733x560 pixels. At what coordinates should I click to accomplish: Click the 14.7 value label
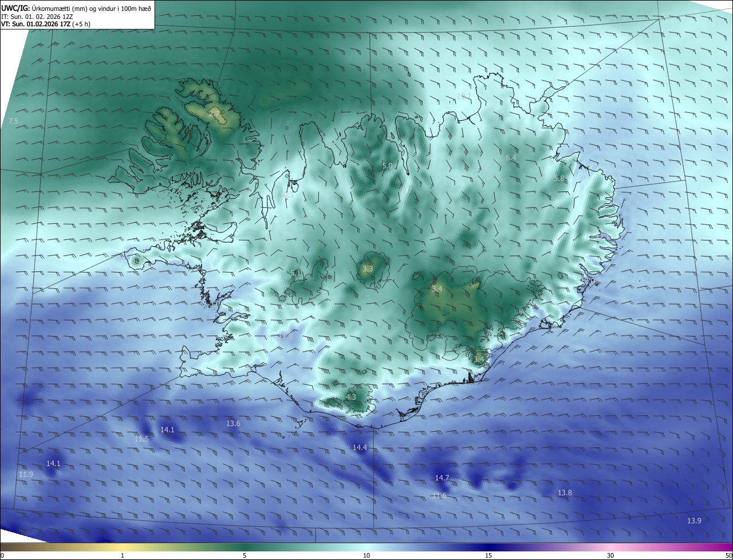442,478
